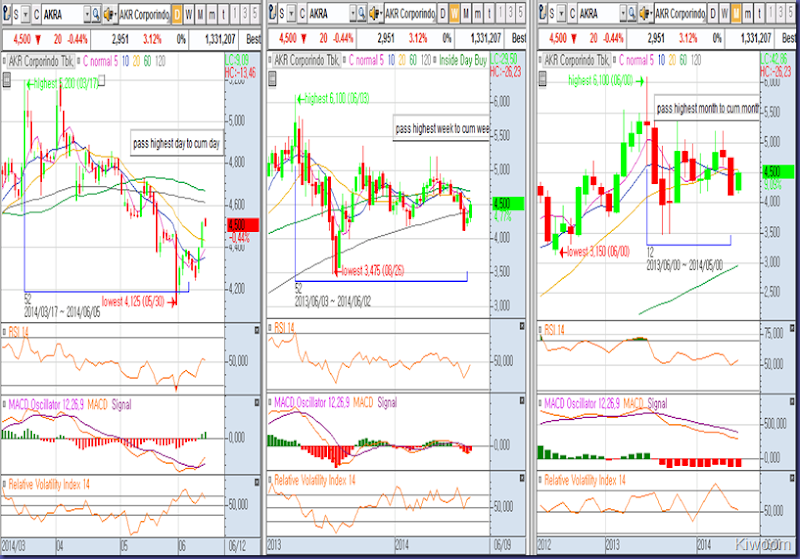Click RSI 14 panel corner button, monthly chart

click(792, 327)
